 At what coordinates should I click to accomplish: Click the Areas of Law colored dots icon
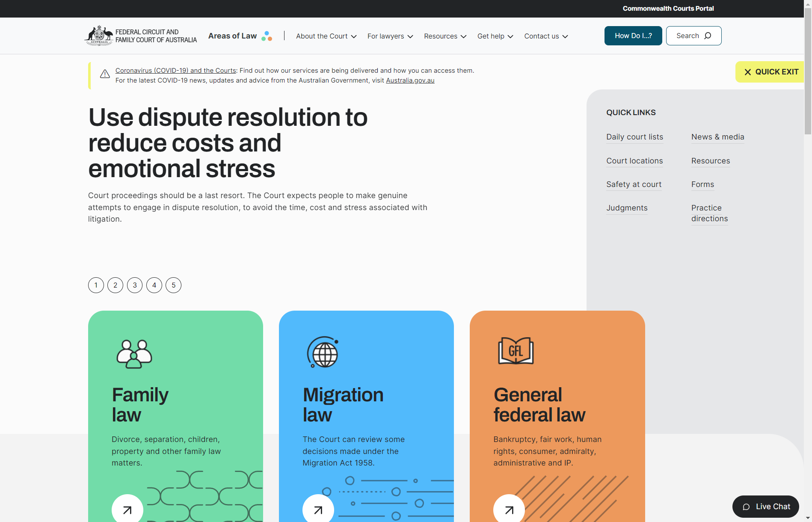pyautogui.click(x=267, y=36)
